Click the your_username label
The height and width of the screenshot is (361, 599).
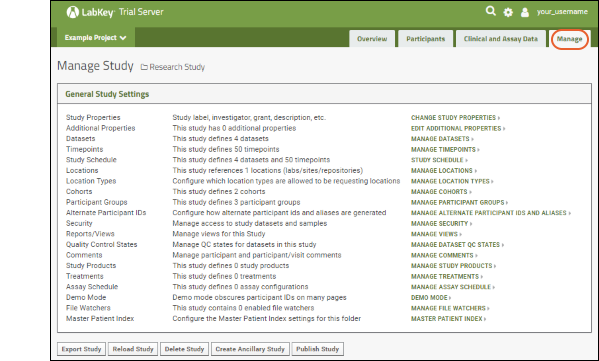click(x=562, y=11)
